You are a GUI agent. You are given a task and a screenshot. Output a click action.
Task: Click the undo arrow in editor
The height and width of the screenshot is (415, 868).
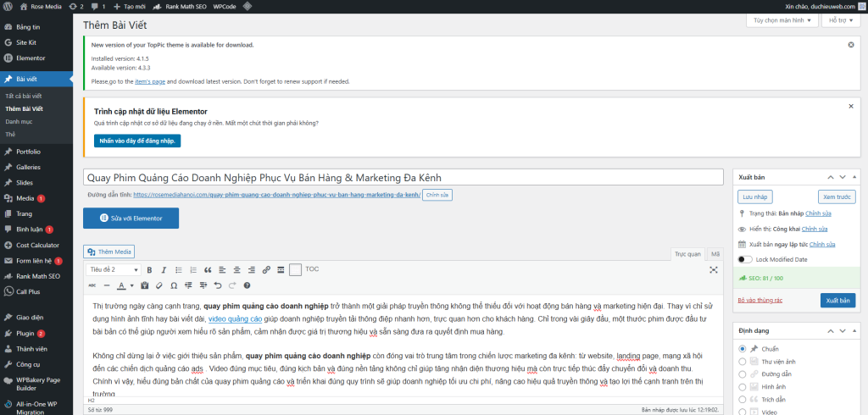pyautogui.click(x=218, y=285)
